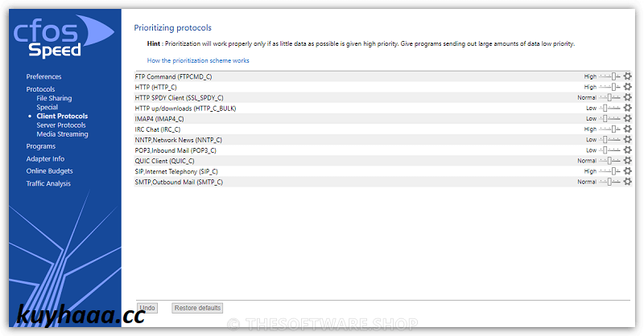Screen dimensions: 644x336
Task: Click Low priority label of IMAP4
Action: [591, 118]
